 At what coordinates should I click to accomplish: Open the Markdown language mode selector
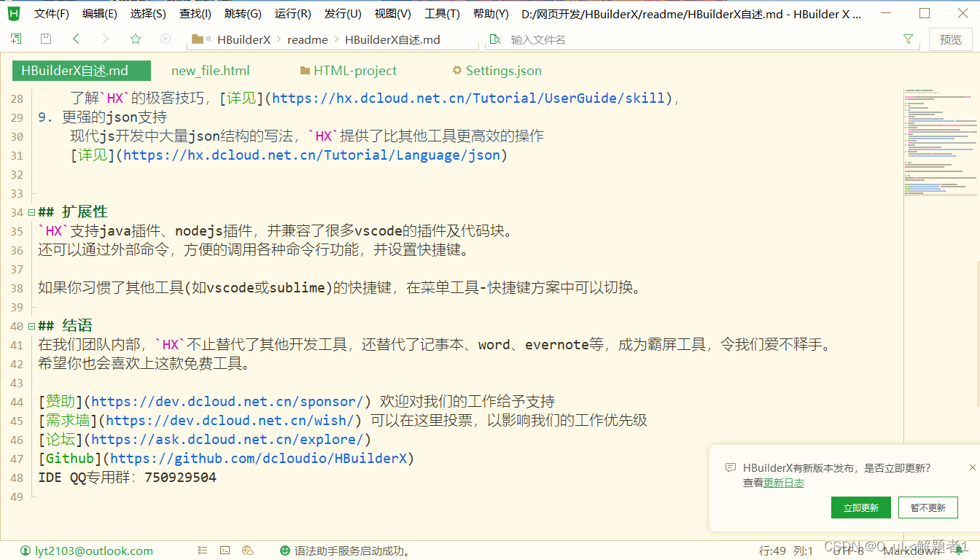pos(911,551)
